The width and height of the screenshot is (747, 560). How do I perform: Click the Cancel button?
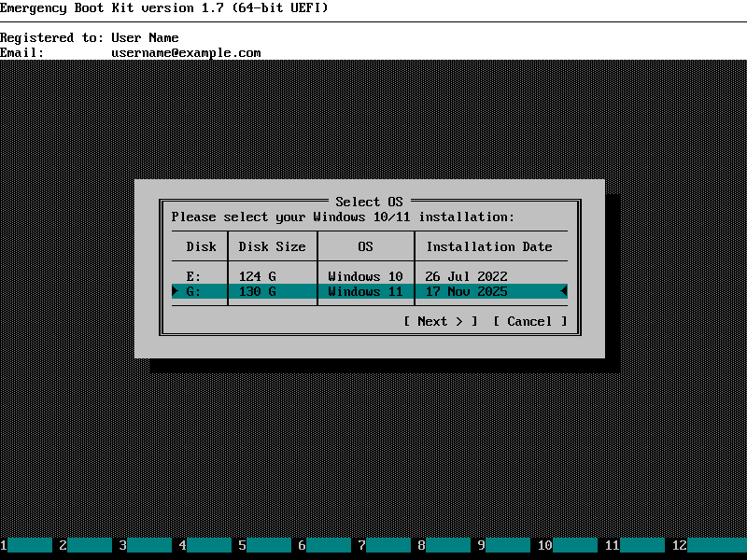(529, 321)
